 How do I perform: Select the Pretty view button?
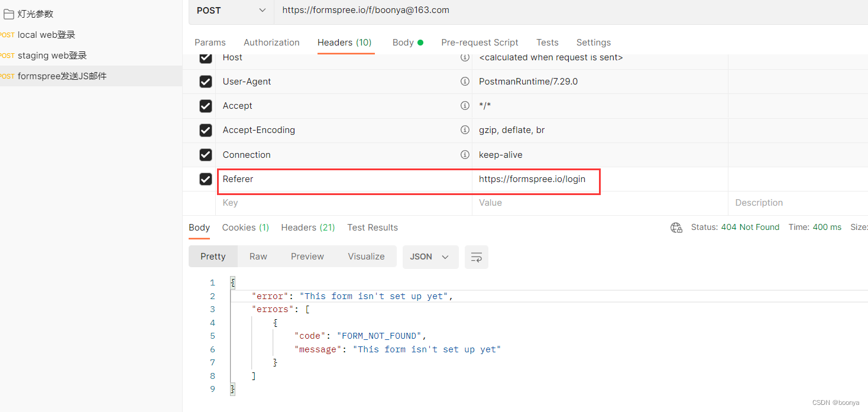point(213,257)
